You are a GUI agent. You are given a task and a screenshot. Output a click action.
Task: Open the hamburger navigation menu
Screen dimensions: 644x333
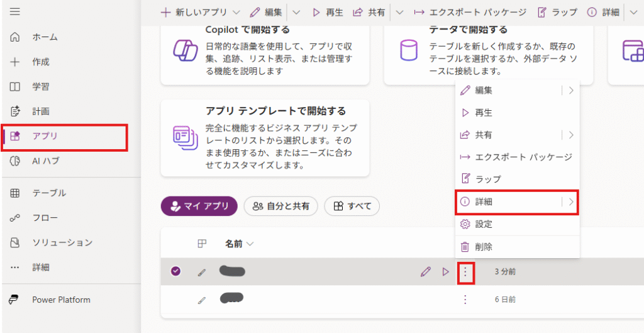click(x=15, y=11)
